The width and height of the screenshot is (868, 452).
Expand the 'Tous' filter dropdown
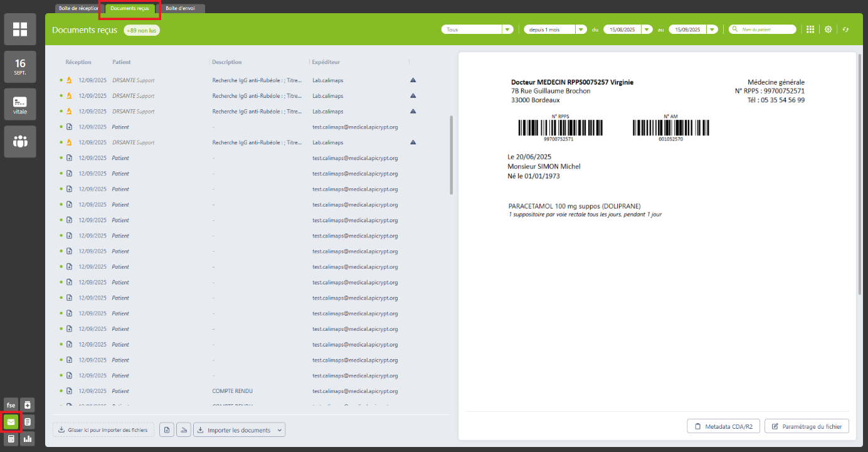click(x=507, y=30)
